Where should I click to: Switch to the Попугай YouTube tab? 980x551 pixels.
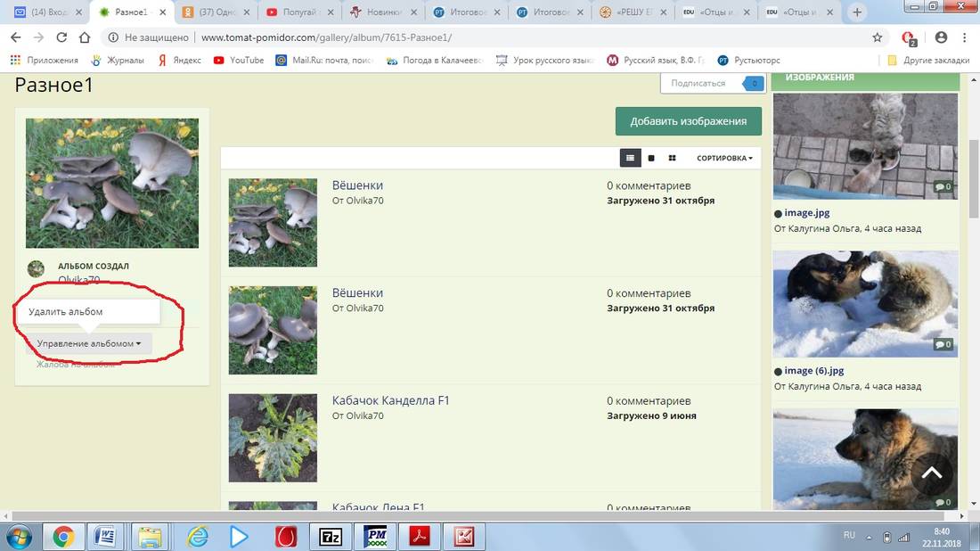click(x=298, y=12)
